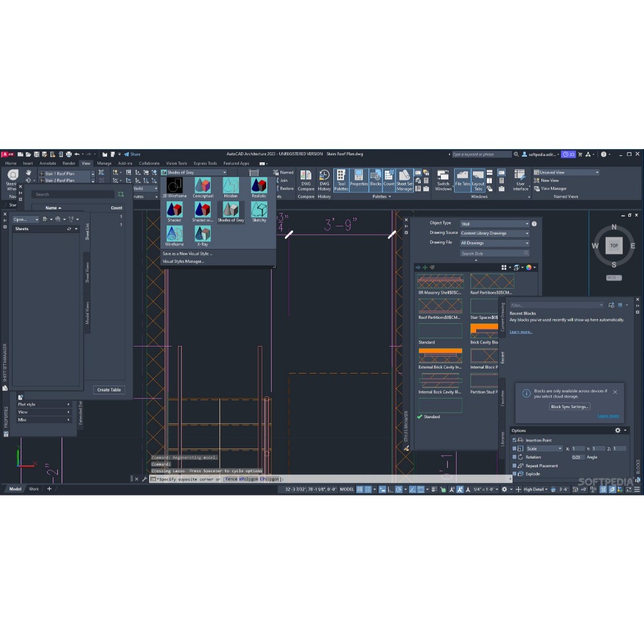Select External Brick Cavity wall style swatch
The image size is (644, 644).
point(440,356)
